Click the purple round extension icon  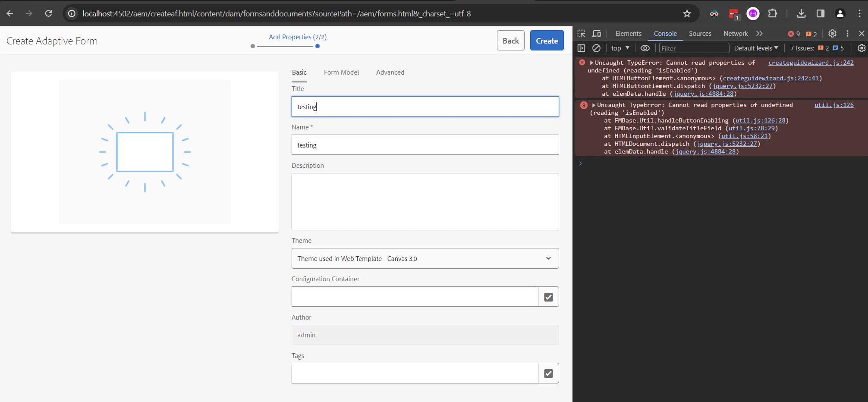(753, 14)
